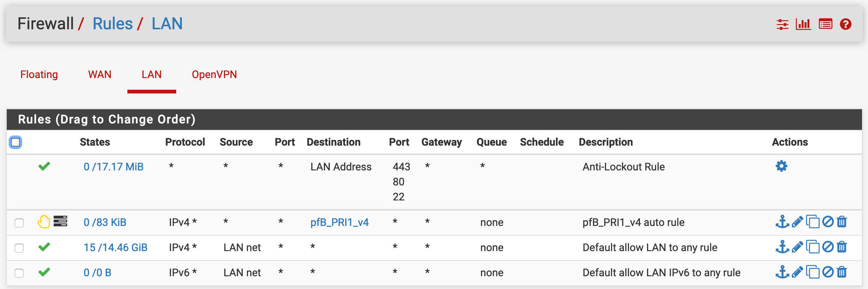868x289 pixels.
Task: Open related status bar chart icon
Action: (803, 24)
